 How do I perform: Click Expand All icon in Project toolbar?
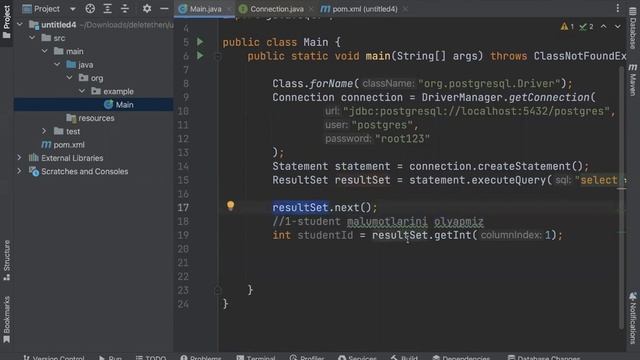tap(107, 9)
